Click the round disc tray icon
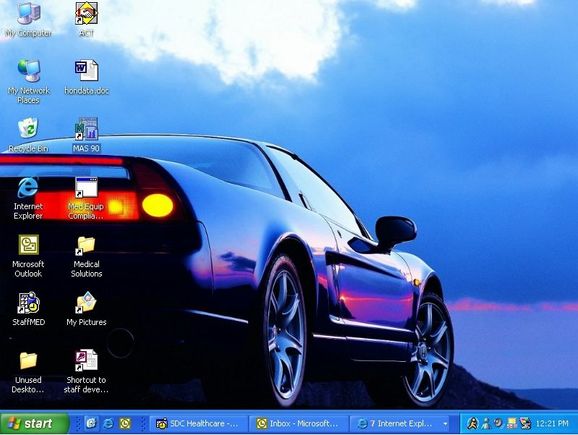Image resolution: width=578 pixels, height=435 pixels. (x=499, y=423)
